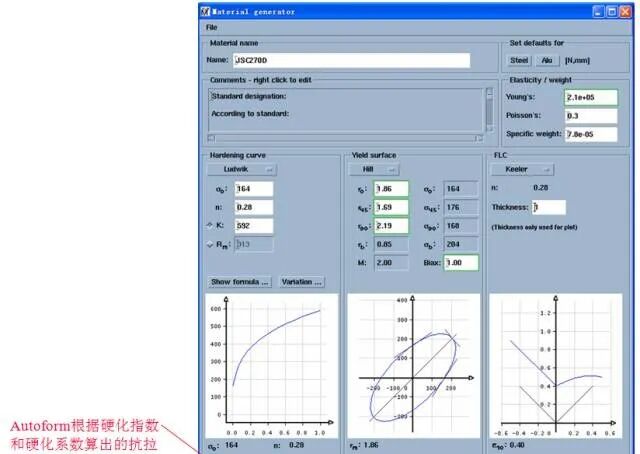Click the horizontal scrollbar under Comments box
640x454 pixels.
pyautogui.click(x=345, y=138)
